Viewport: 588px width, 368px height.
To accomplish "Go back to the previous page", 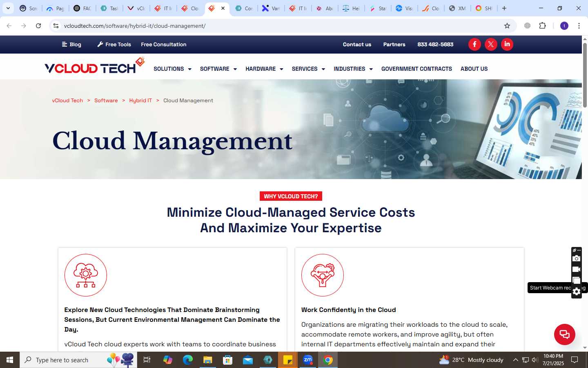I will coord(9,26).
